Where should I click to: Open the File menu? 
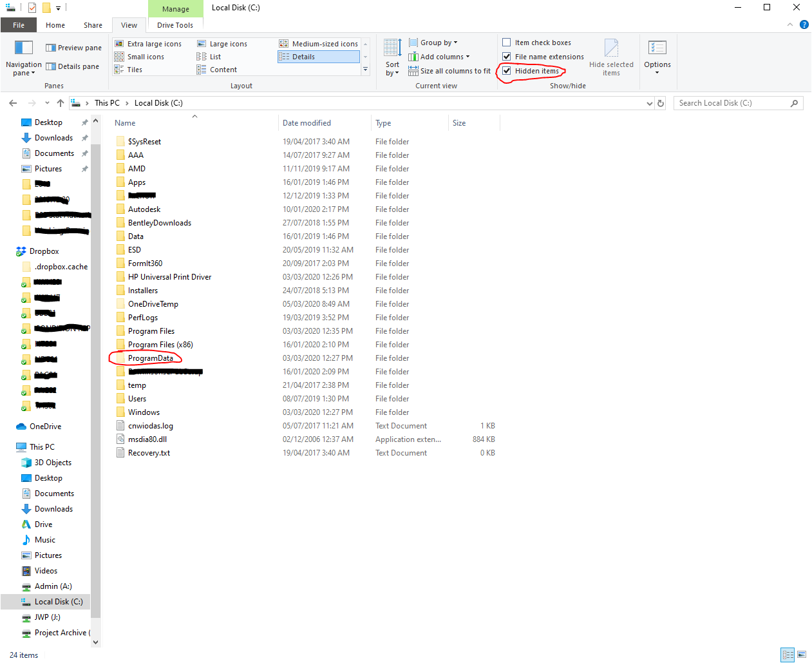pyautogui.click(x=19, y=25)
